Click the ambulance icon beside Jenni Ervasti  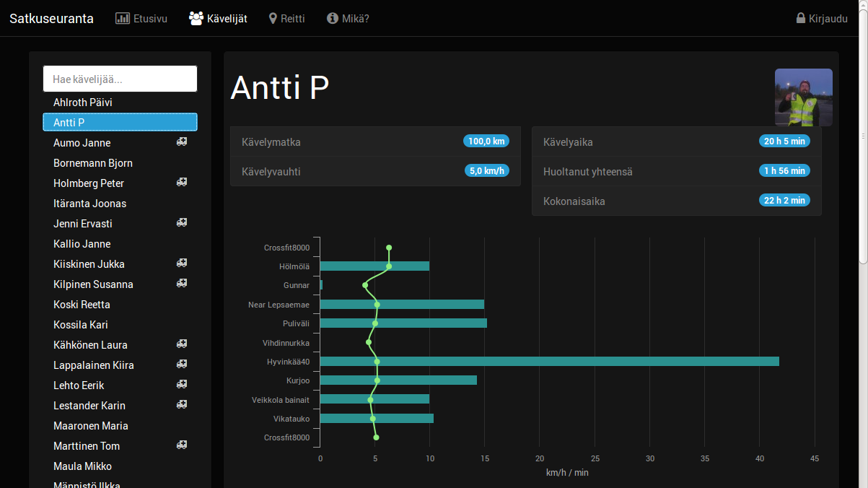click(x=182, y=223)
